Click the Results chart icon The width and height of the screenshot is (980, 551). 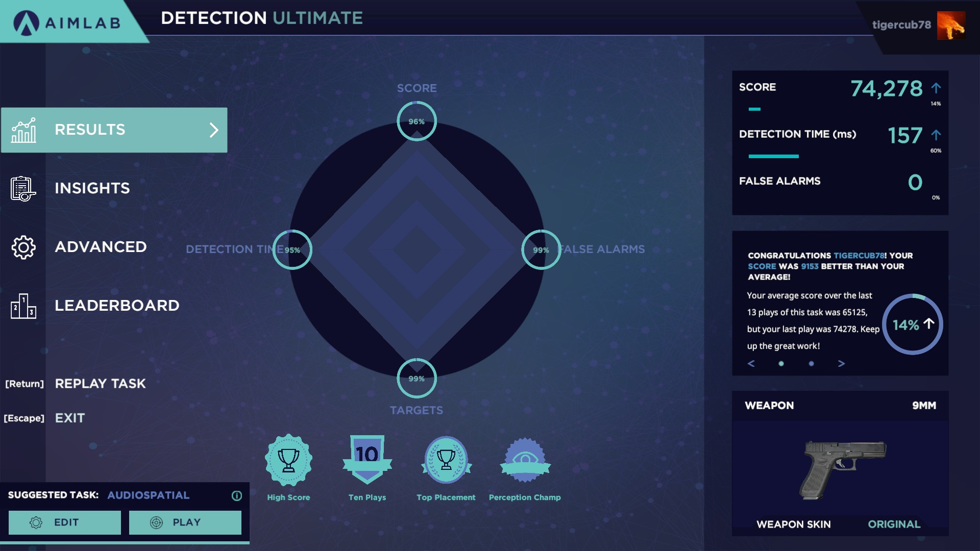23,130
